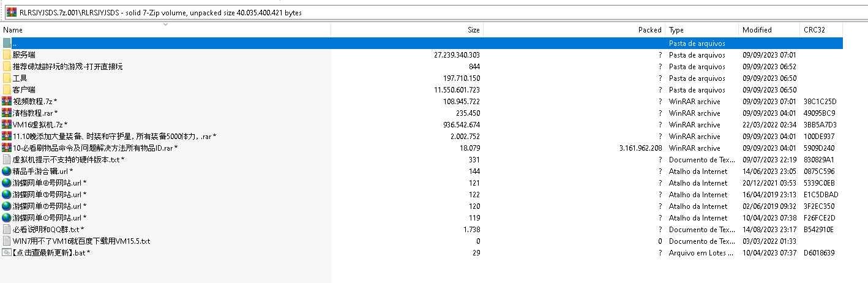Select the VM16虚拟机.7z archive icon
The image size is (868, 283).
7,125
